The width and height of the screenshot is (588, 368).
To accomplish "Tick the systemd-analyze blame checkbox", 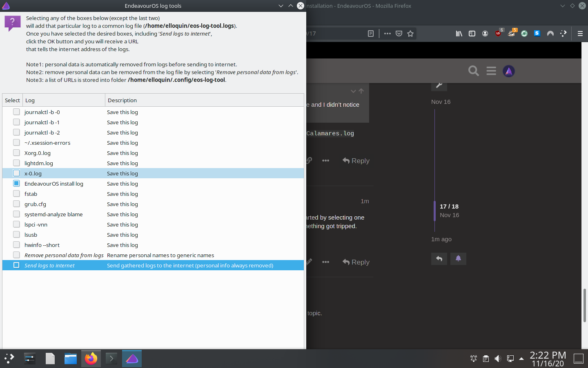I will click(16, 214).
